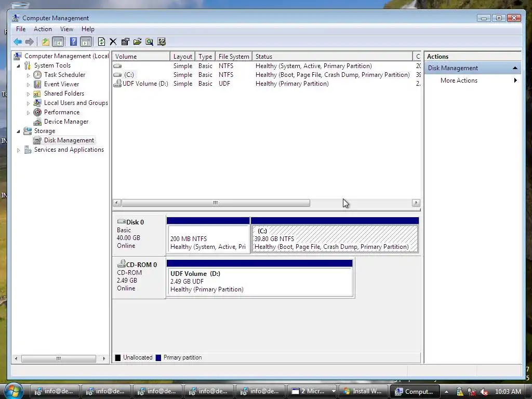Expand Local Users and Groups node
532x399 pixels.
(28, 103)
